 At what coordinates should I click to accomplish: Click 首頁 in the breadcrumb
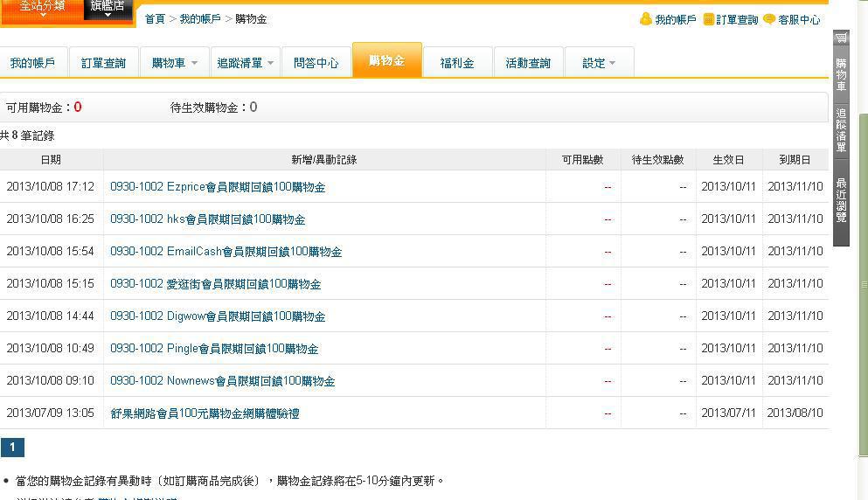coord(155,19)
